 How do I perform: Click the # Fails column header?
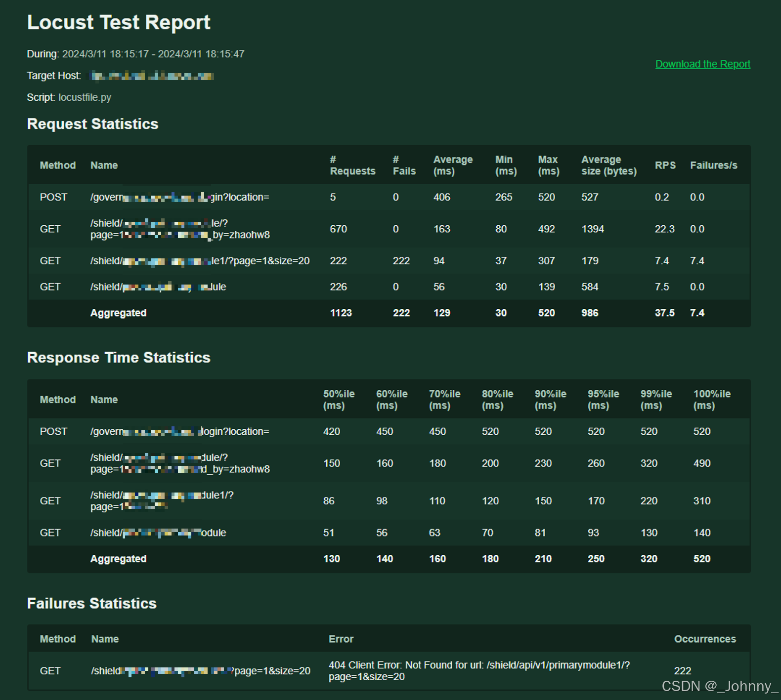404,165
